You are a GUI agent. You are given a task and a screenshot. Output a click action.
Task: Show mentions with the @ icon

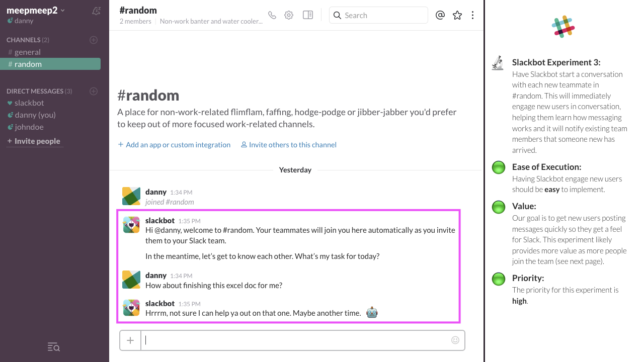pyautogui.click(x=440, y=15)
